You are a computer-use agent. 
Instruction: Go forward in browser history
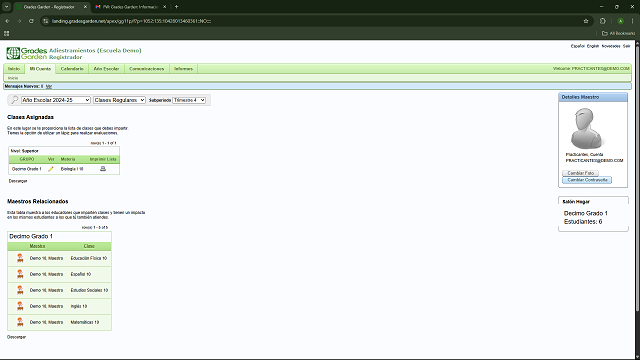pyautogui.click(x=19, y=21)
